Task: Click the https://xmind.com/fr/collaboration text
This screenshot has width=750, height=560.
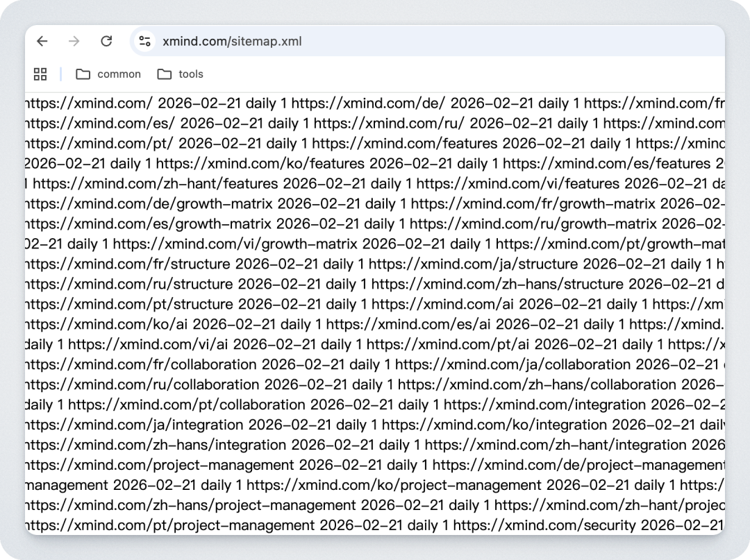Action: click(141, 364)
